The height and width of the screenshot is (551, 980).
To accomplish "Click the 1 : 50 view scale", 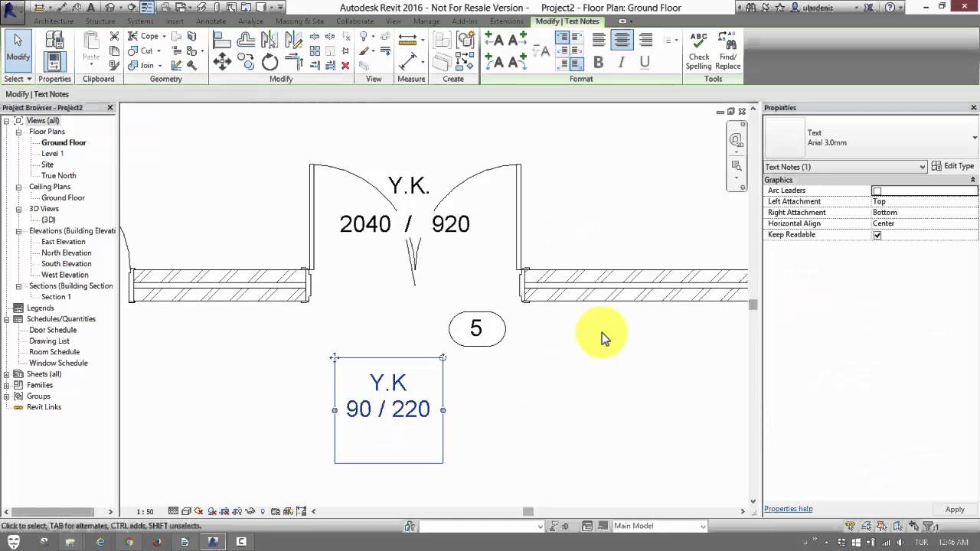I will pos(145,511).
